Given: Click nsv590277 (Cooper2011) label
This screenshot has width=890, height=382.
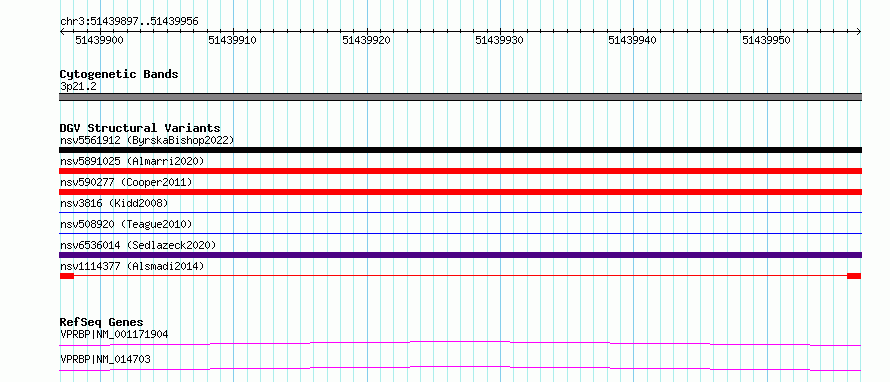Looking at the screenshot, I should pos(126,182).
